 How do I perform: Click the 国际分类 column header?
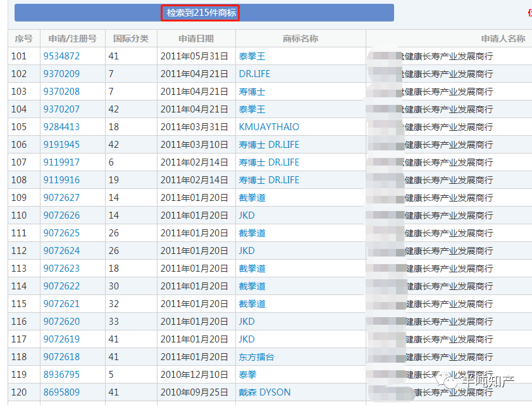click(131, 39)
